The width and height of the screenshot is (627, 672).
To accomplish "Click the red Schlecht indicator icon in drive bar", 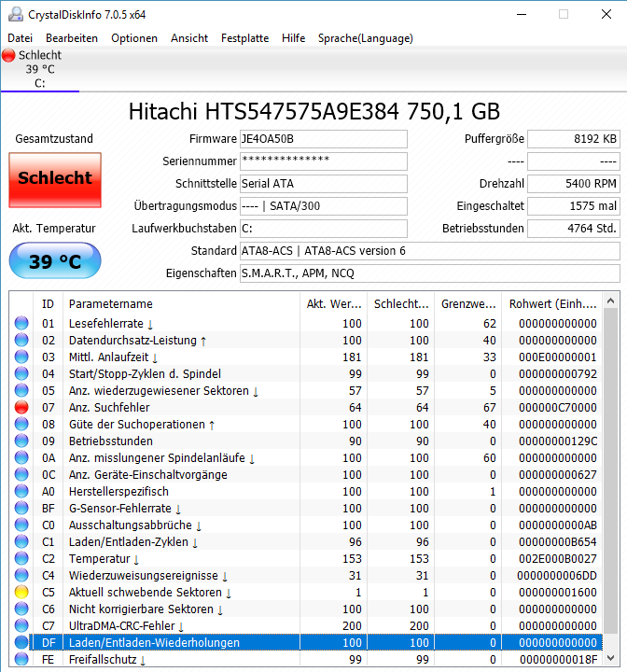I will coord(8,55).
